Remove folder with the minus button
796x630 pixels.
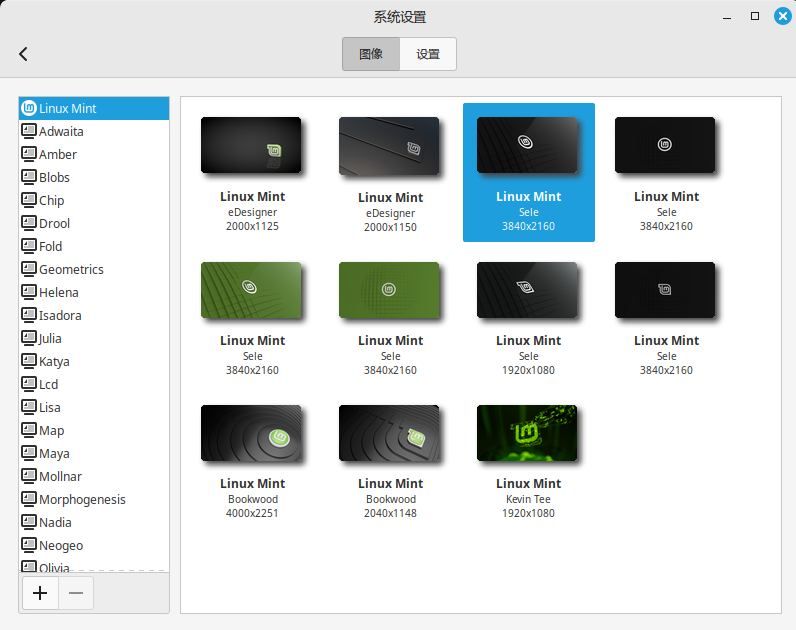76,593
